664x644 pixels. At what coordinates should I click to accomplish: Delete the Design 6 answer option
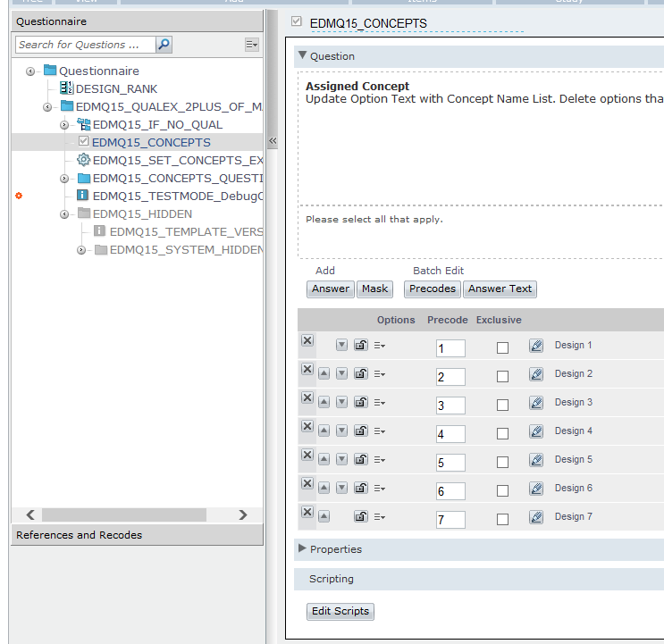(x=307, y=483)
